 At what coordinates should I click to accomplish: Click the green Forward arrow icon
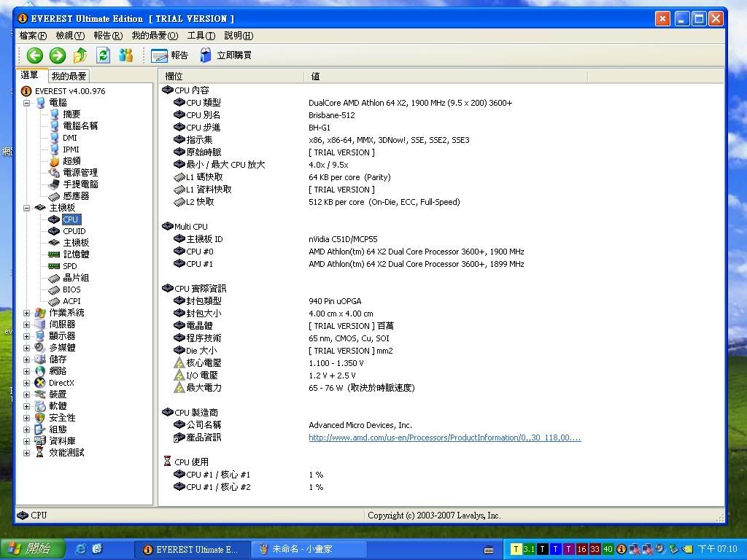tap(58, 55)
